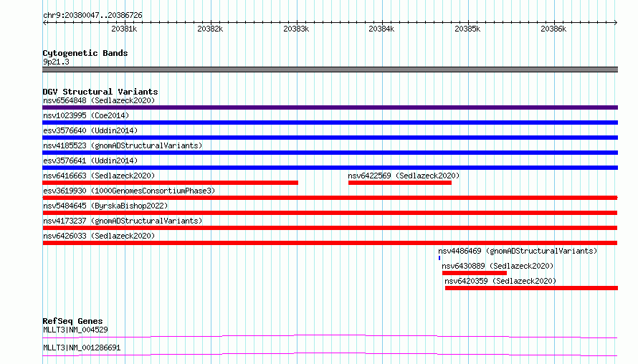Click the Cytogenetic Bands track title

coord(85,53)
